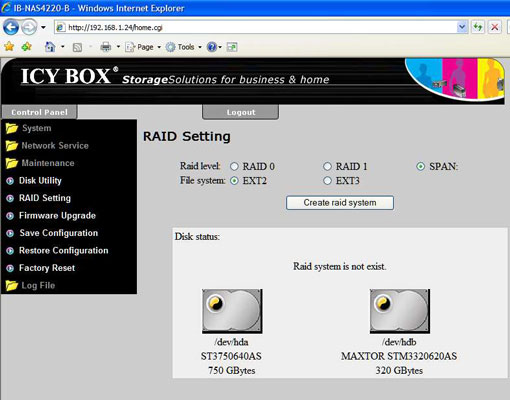
Task: Click the /dev/hdb disk drive image
Action: [x=400, y=311]
